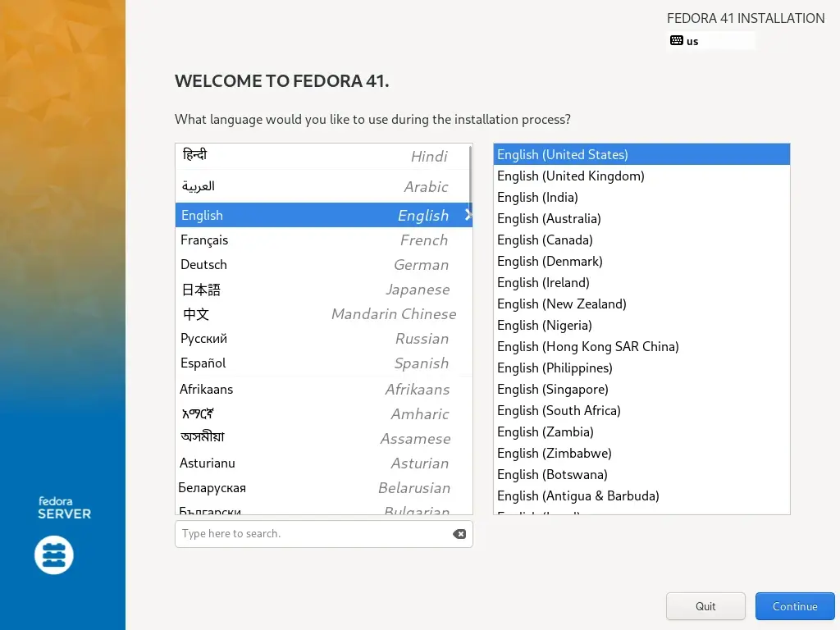The height and width of the screenshot is (630, 840).
Task: Click the keyboard layout icon
Action: [676, 41]
